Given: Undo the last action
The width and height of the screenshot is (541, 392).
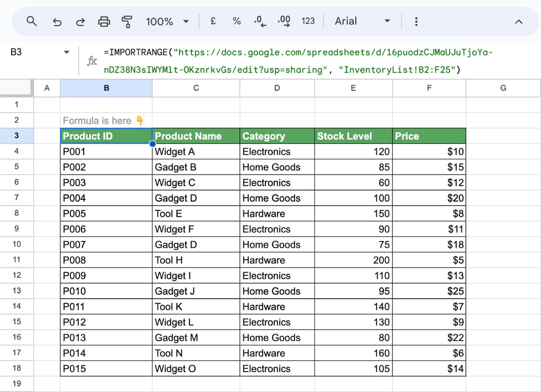Looking at the screenshot, I should click(x=57, y=22).
